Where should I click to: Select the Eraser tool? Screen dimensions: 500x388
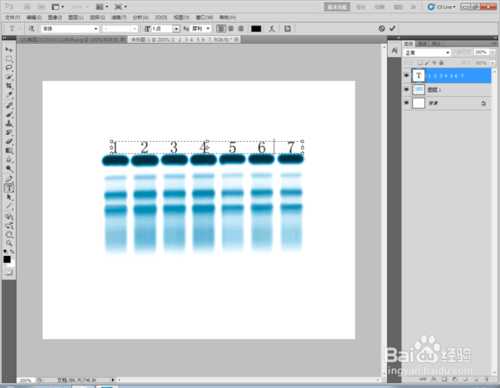(9, 142)
